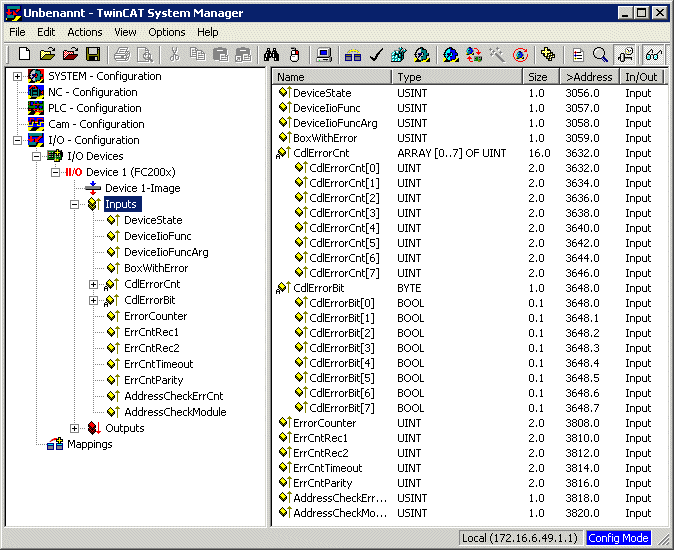Click the Check Configuration checkmark icon
The width and height of the screenshot is (674, 550).
(x=376, y=55)
